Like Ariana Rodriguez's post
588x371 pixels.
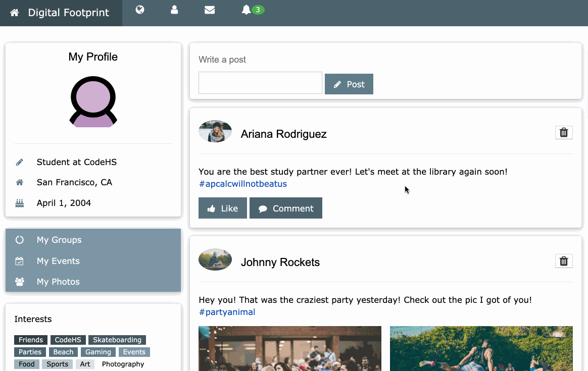[x=223, y=208]
